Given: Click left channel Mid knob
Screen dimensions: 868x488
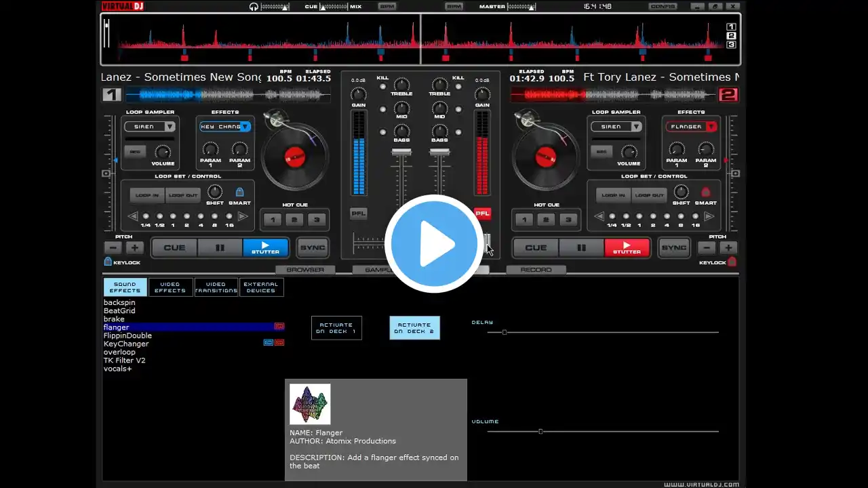Looking at the screenshot, I should pos(401,108).
